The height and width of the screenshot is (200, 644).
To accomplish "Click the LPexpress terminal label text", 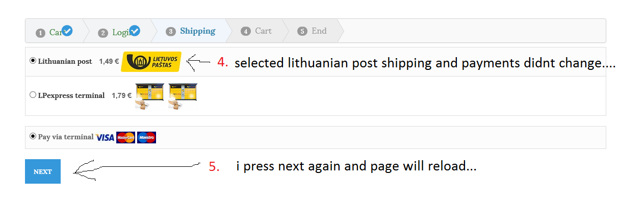I will (71, 95).
